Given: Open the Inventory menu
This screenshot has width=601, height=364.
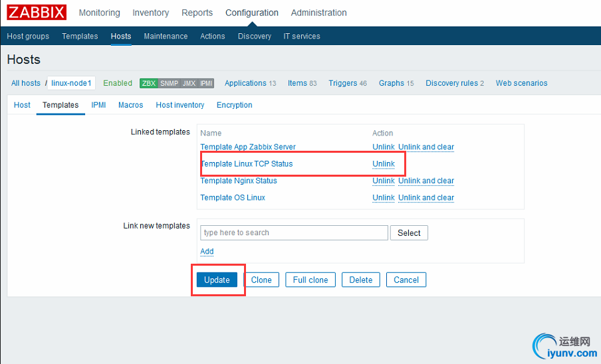Looking at the screenshot, I should (151, 13).
